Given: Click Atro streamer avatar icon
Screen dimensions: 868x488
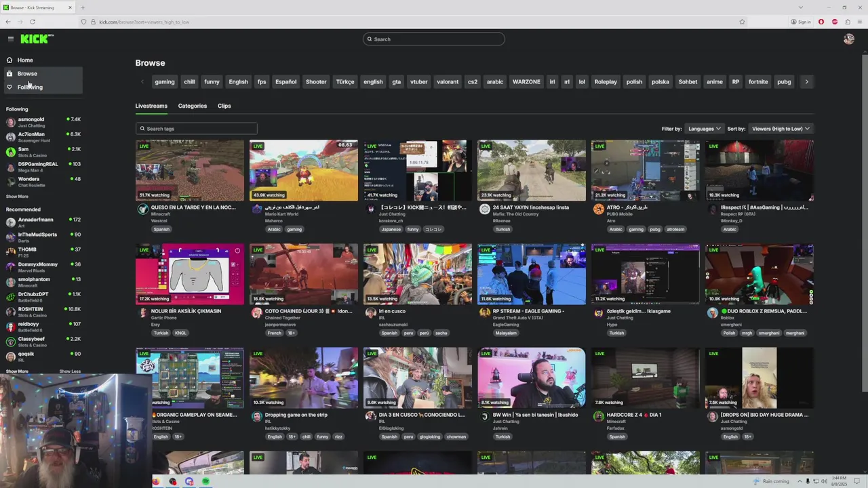Looking at the screenshot, I should point(598,209).
